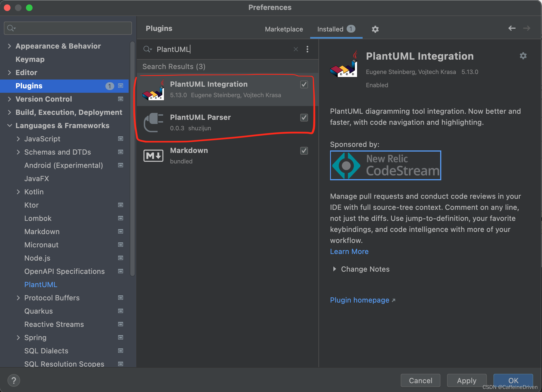Click the project-level icon next to Reactive Streams

click(x=121, y=324)
